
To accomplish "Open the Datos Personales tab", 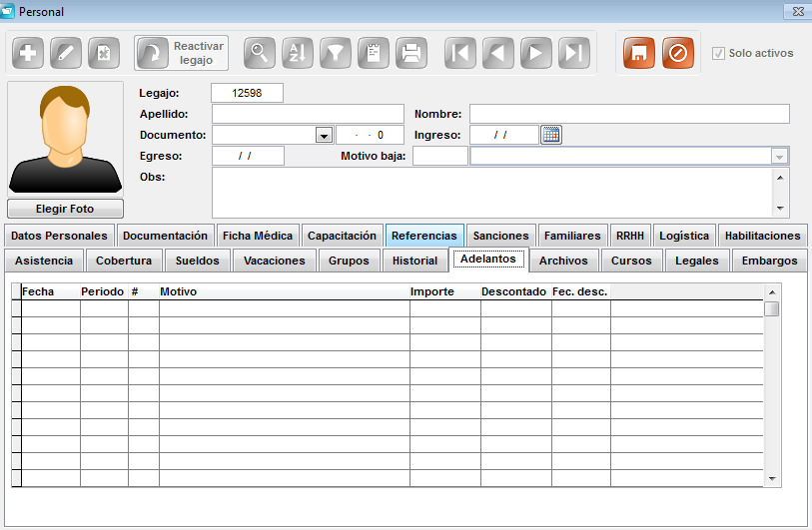I will [59, 236].
